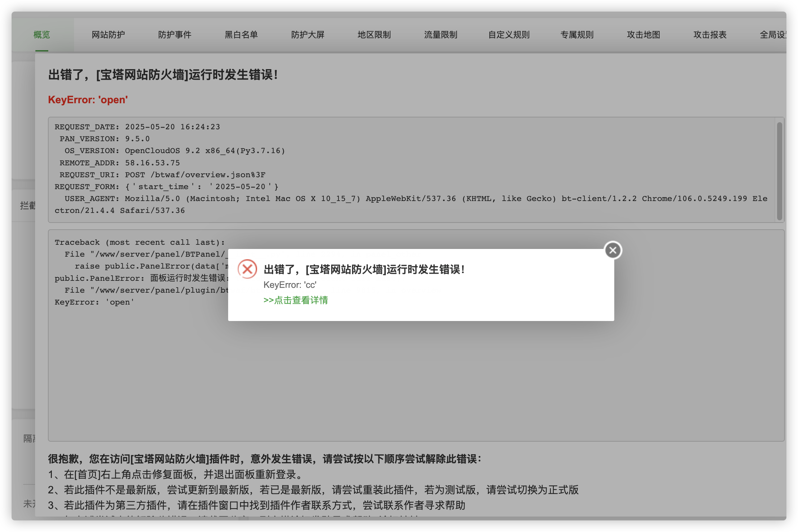The height and width of the screenshot is (532, 798).
Task: Select the 黑白名单 tab
Action: coord(241,35)
